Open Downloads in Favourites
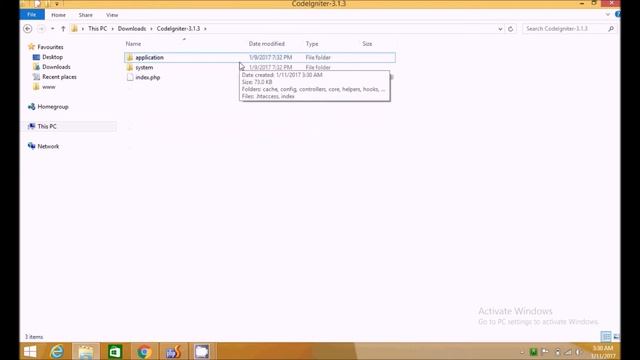 point(56,67)
